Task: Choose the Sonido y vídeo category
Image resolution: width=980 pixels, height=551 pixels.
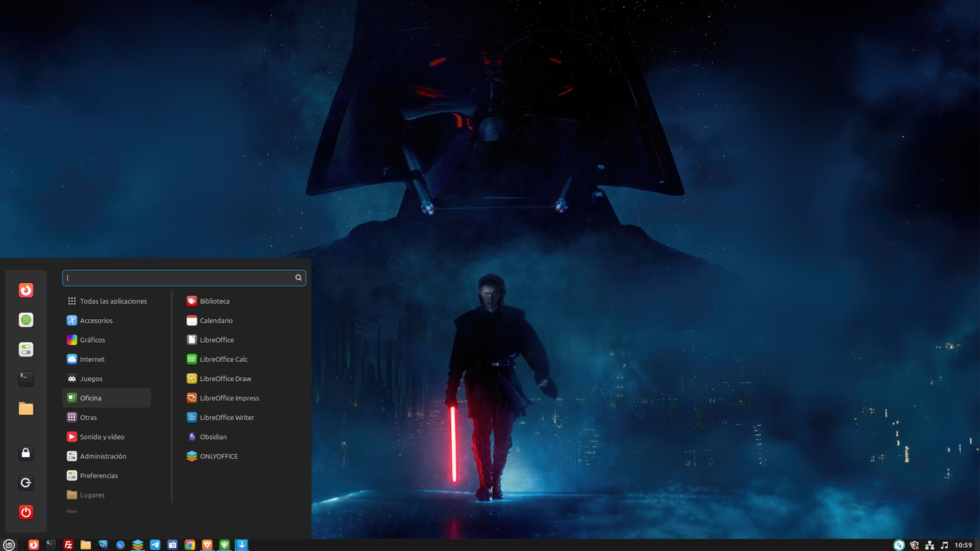Action: point(106,437)
